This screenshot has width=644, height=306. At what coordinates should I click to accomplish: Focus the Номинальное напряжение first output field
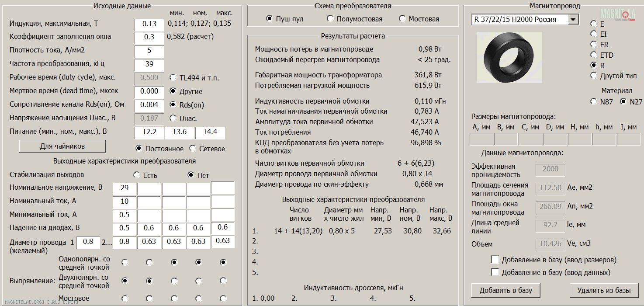[x=124, y=188]
